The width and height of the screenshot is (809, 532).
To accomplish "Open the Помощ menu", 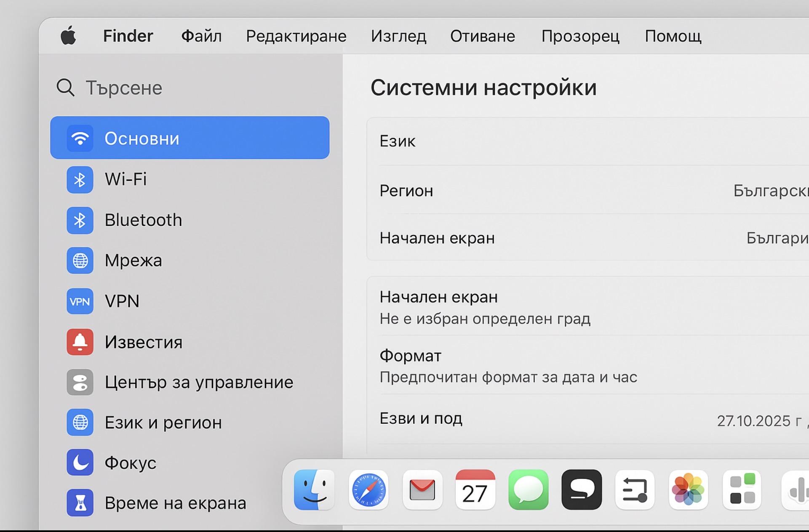I will (x=673, y=36).
